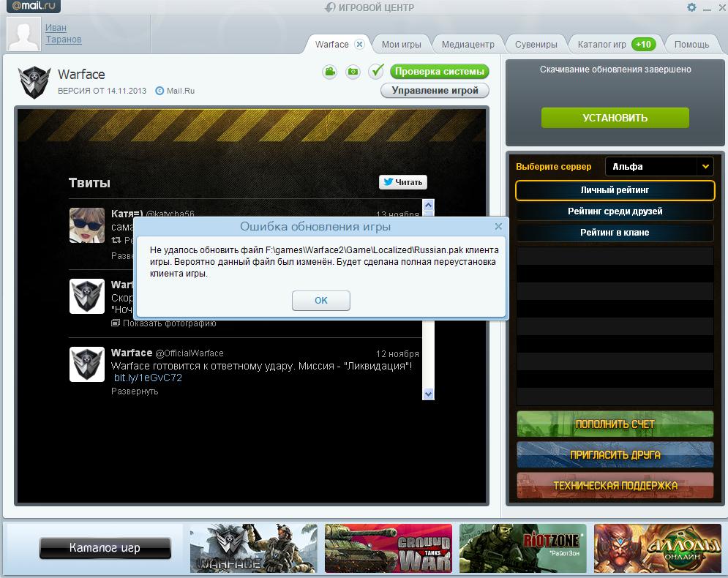728x578 pixels.
Task: Click the @OfficialWarface handle
Action: click(189, 353)
